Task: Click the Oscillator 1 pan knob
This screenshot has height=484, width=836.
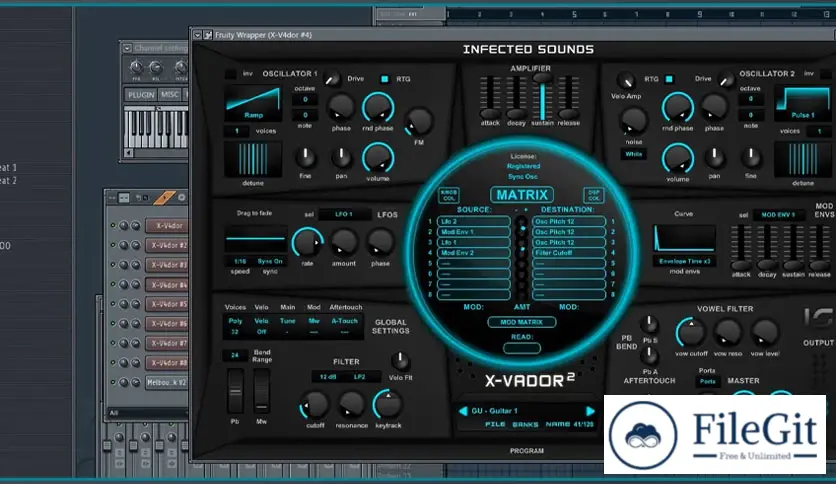Action: coord(341,157)
